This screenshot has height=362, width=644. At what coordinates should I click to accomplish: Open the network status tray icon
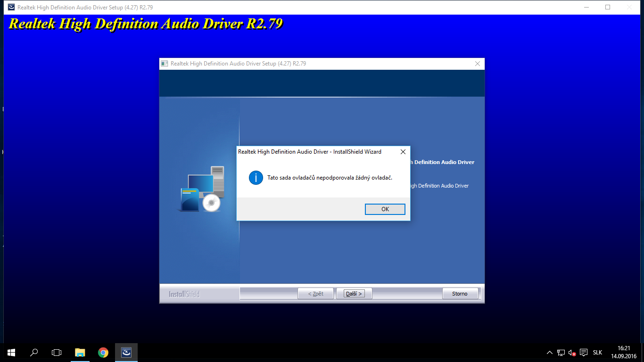coord(561,353)
